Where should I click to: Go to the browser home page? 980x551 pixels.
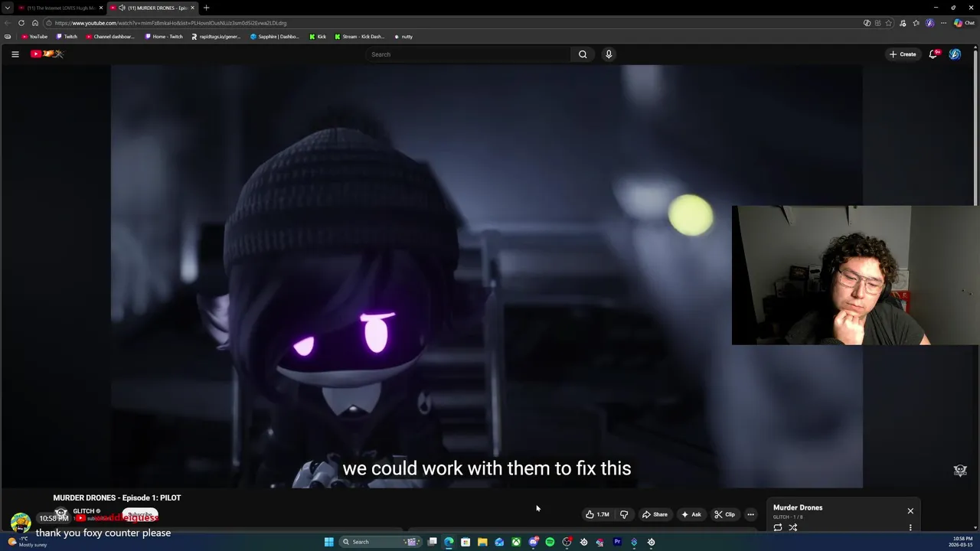tap(35, 23)
